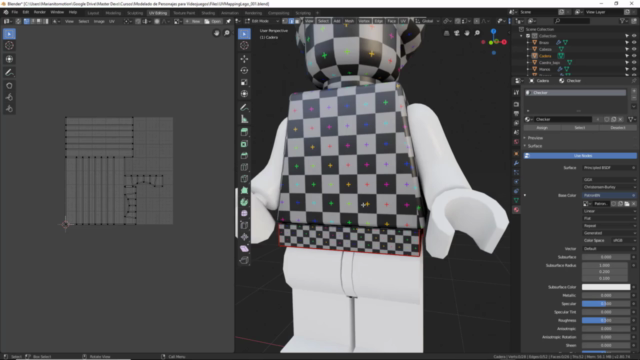Select the Extrude Region tool

click(244, 132)
